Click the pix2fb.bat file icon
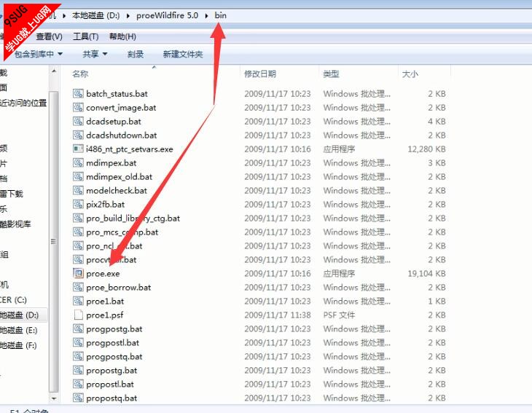Image resolution: width=532 pixels, height=413 pixels. point(78,204)
